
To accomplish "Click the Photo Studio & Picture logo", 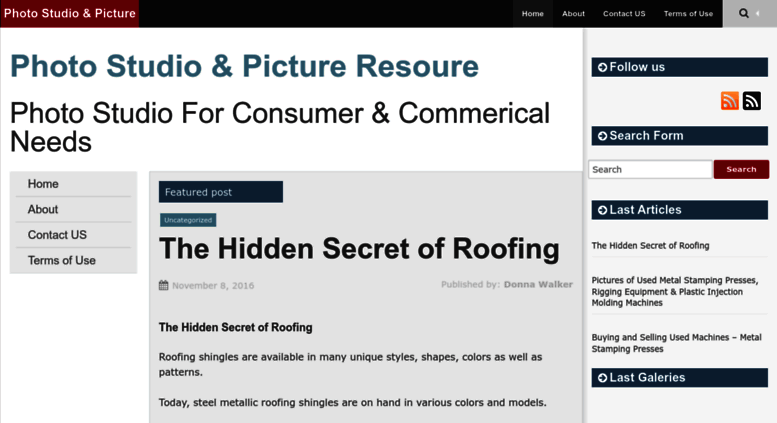I will pyautogui.click(x=69, y=13).
